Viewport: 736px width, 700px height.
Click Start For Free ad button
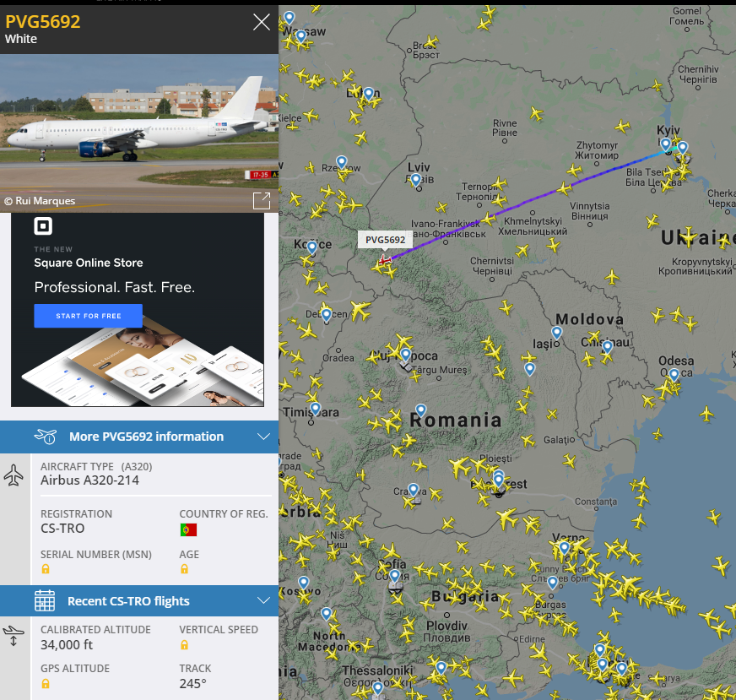click(x=89, y=316)
